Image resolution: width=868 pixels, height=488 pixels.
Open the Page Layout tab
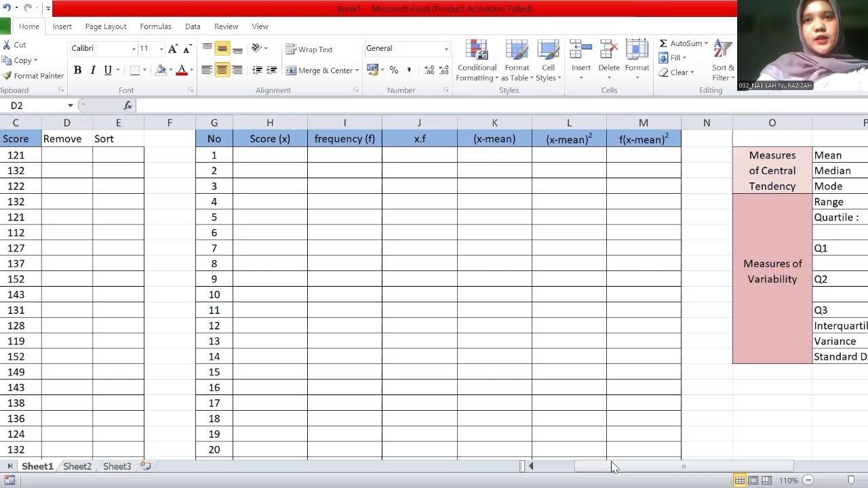(x=106, y=26)
